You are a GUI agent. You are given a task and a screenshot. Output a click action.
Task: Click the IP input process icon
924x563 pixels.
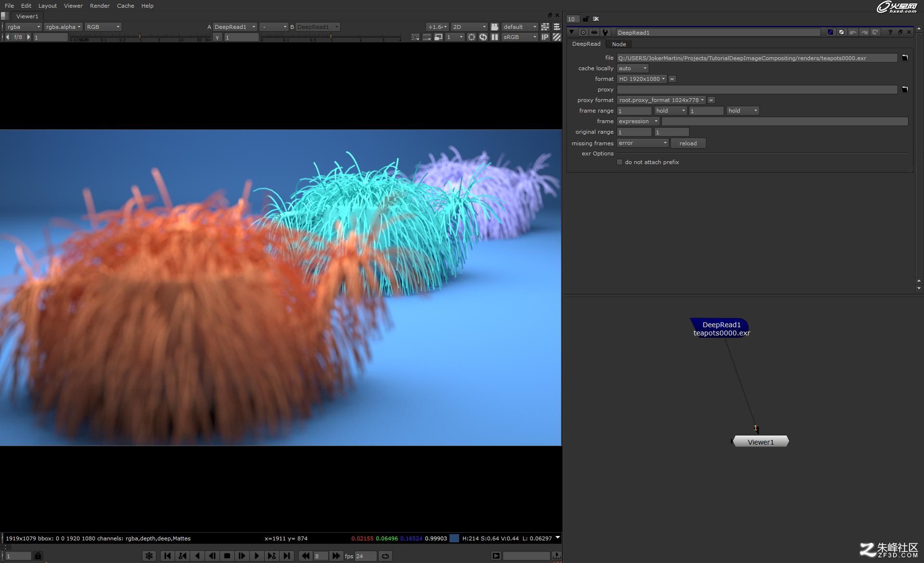(x=545, y=37)
